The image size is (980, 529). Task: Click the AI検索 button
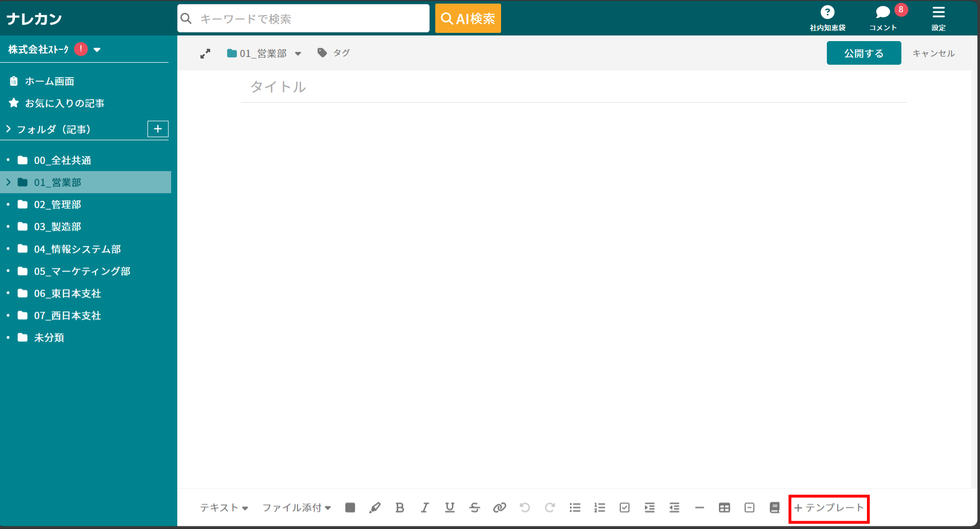tap(468, 18)
